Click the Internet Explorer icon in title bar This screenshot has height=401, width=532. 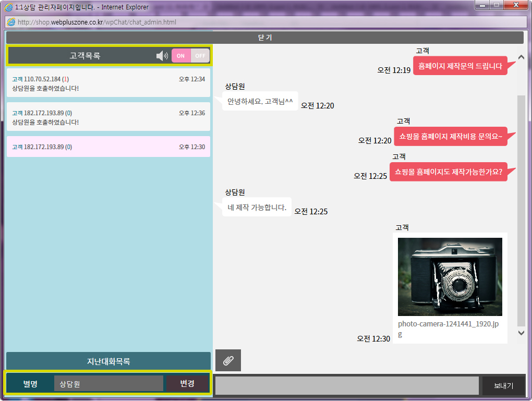[x=8, y=7]
